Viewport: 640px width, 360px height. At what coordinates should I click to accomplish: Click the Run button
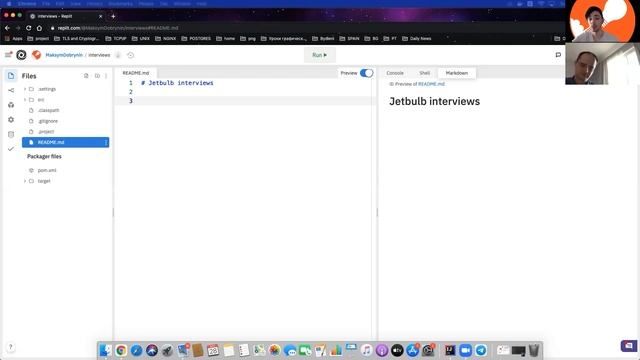320,55
